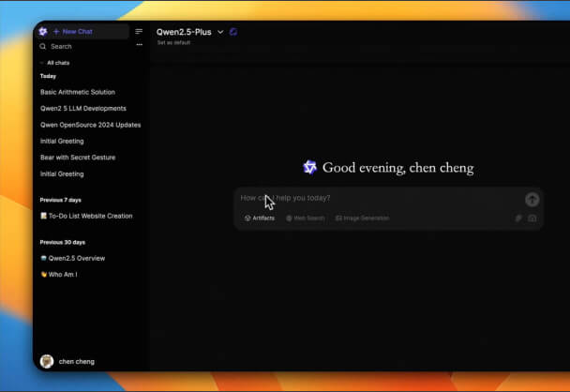
Task: Click the chen cheng avatar picture
Action: coord(47,361)
